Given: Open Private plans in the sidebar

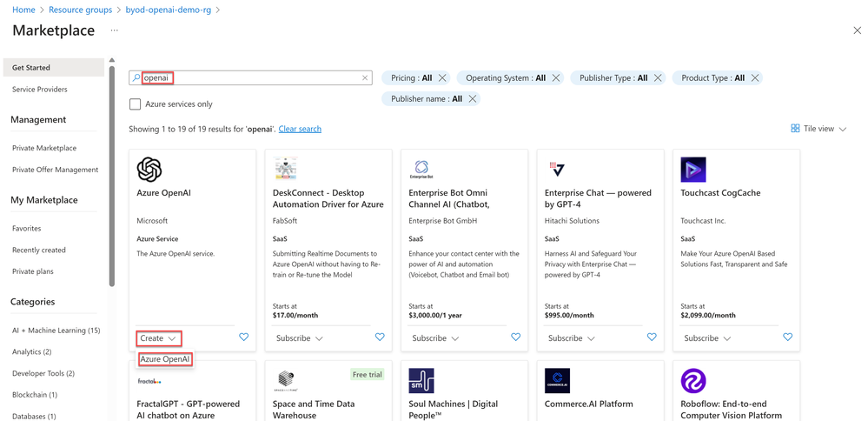Looking at the screenshot, I should (33, 271).
